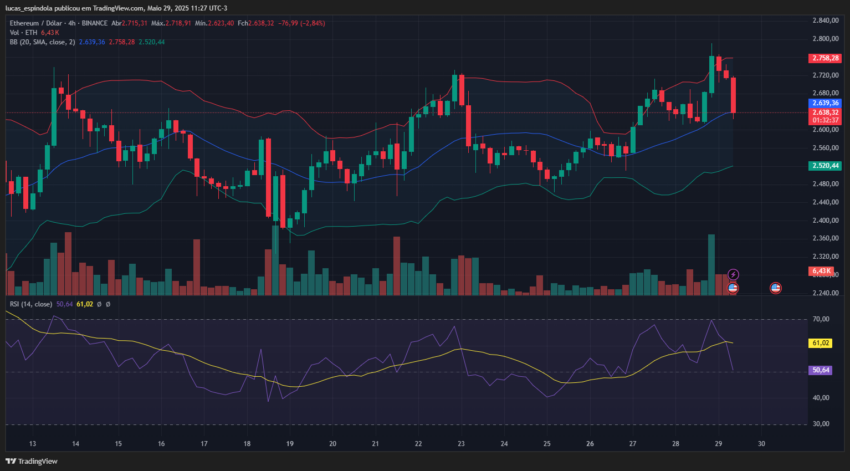
Task: Click the purple 50,64 RSI value label
Action: [820, 370]
